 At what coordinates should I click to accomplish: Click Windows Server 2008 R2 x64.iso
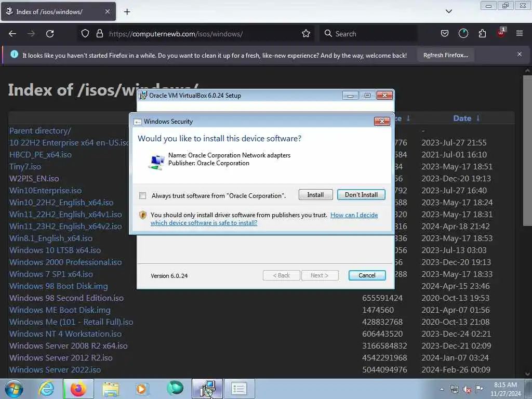point(69,345)
